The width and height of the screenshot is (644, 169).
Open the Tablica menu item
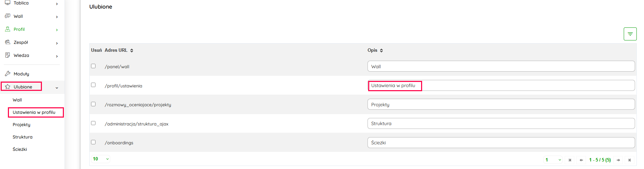(21, 3)
